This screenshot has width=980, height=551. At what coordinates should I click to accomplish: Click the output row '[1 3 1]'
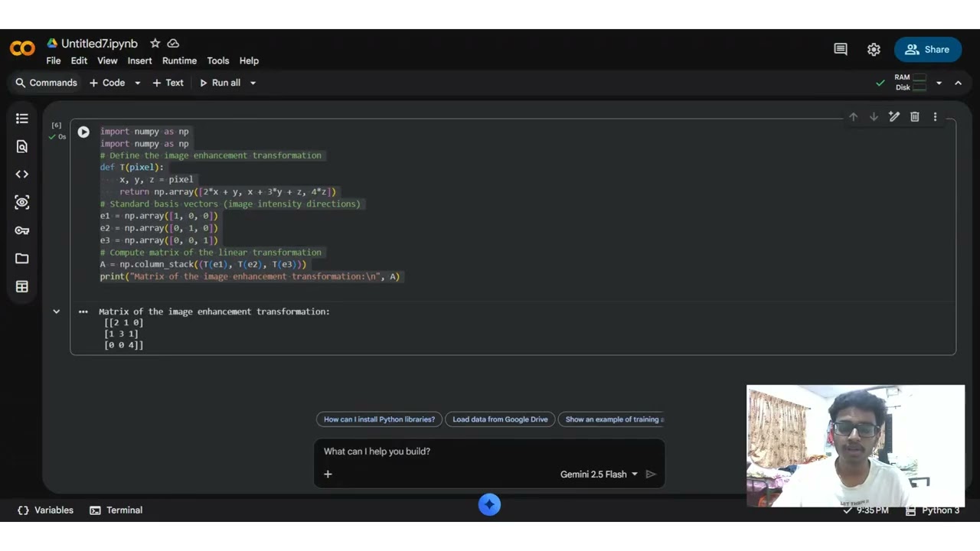121,334
